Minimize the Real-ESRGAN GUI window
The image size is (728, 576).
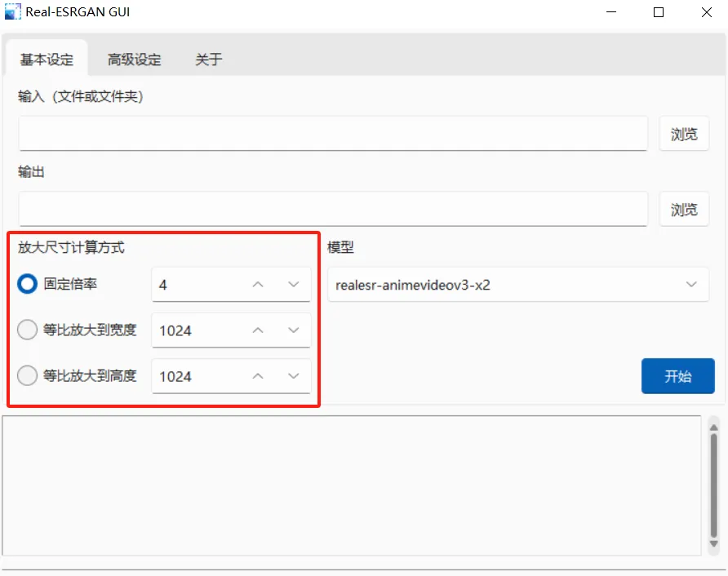[611, 12]
